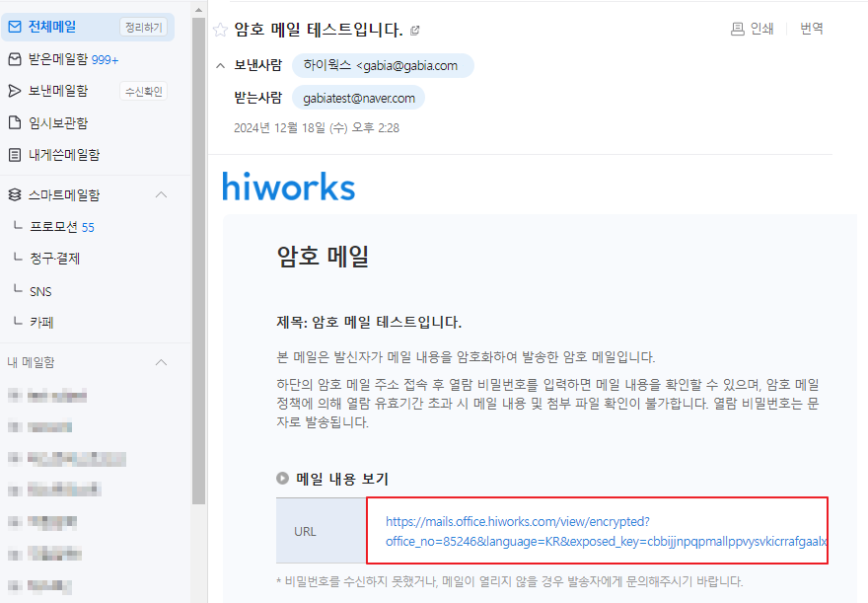Click the sidebar scroll-up arrow
The width and height of the screenshot is (868, 603).
(x=198, y=10)
